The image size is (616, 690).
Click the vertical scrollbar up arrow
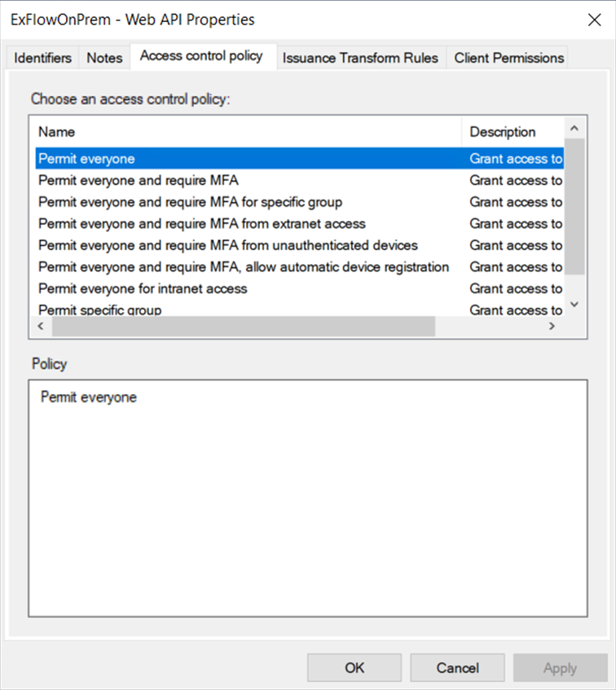pos(574,128)
